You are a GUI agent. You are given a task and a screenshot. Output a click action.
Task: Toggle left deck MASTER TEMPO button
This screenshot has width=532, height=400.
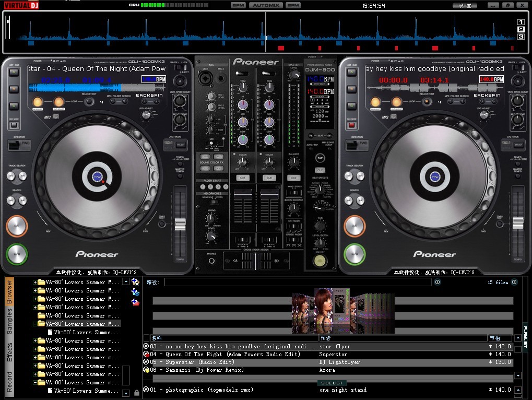pos(180,176)
